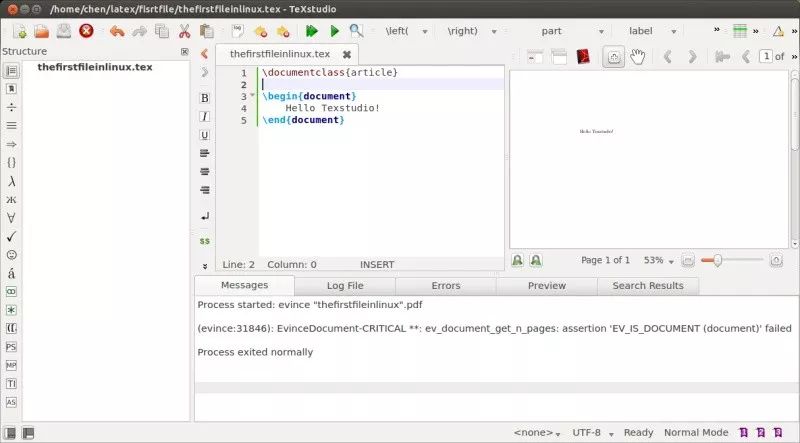Viewport: 800px width, 443px height.
Task: Select the hand pan tool in PDF viewer
Action: pos(637,56)
